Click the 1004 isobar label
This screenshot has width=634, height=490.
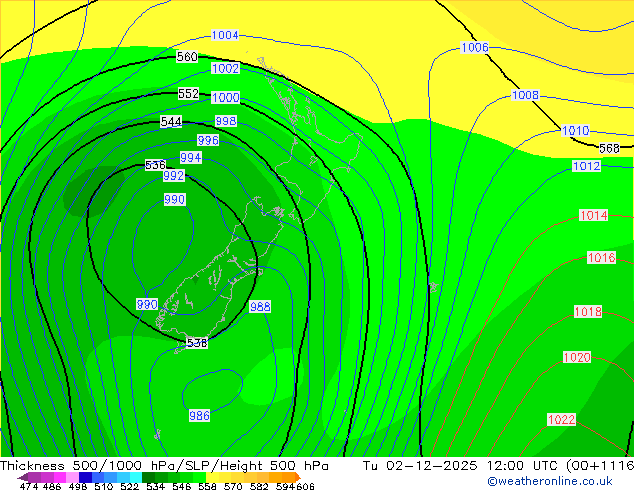225,36
